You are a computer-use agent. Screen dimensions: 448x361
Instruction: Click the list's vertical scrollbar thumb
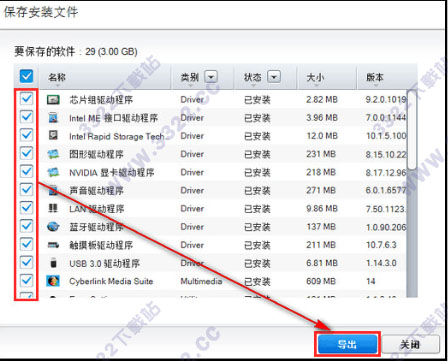click(412, 130)
